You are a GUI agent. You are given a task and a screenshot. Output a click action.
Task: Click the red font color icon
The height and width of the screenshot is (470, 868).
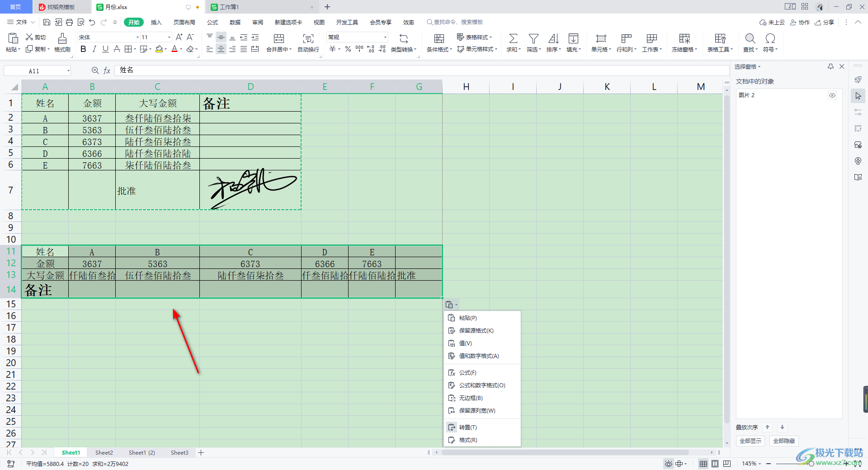pyautogui.click(x=175, y=49)
